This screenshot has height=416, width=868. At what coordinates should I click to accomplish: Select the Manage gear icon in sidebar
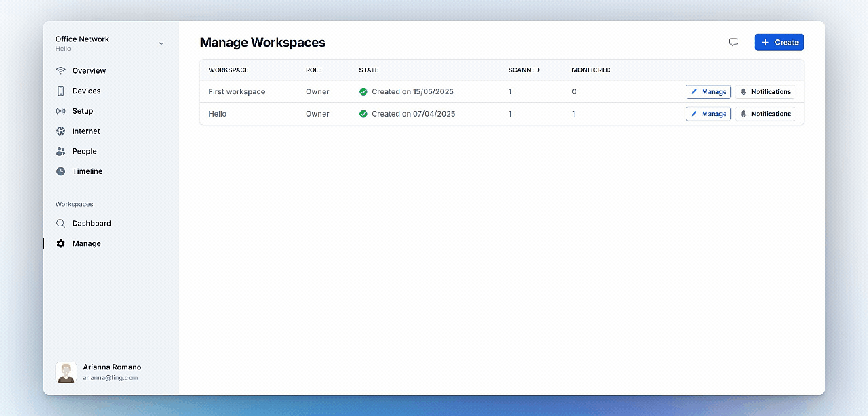60,243
